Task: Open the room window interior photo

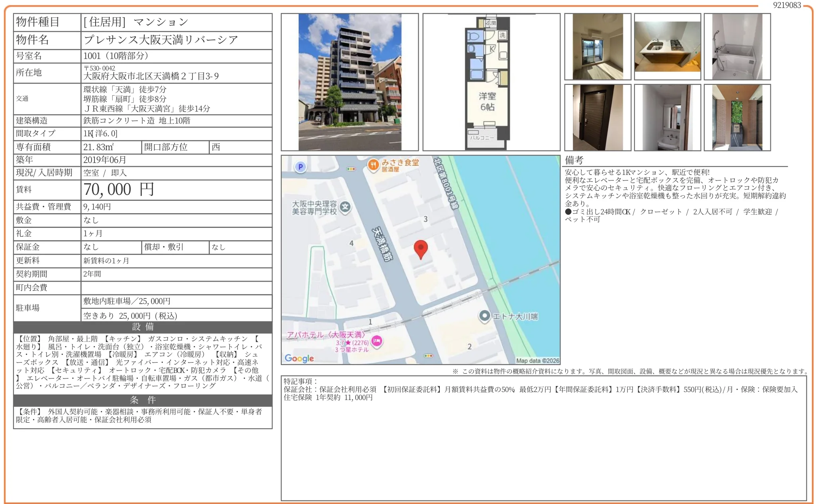Action: (598, 47)
